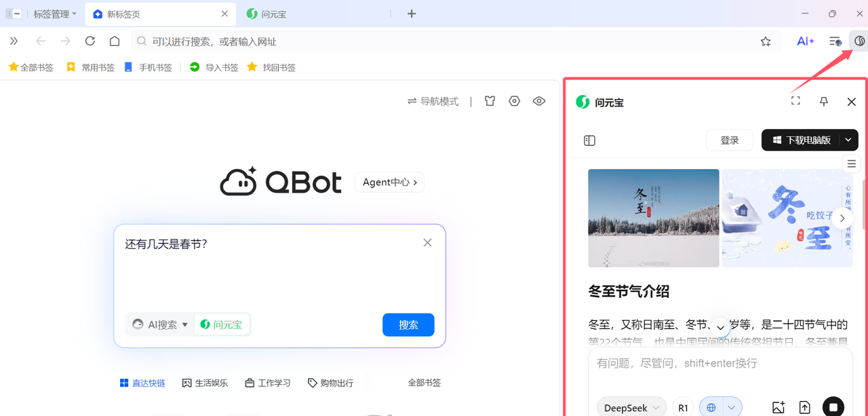Open the hexagon settings icon

pos(514,101)
